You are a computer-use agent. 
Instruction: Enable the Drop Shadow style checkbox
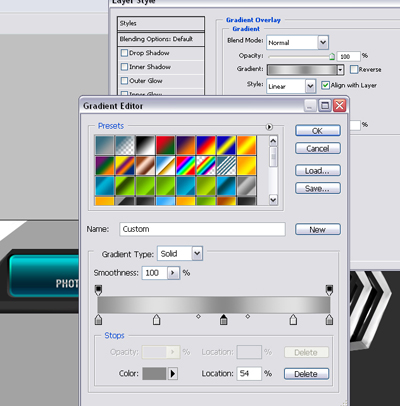[124, 53]
